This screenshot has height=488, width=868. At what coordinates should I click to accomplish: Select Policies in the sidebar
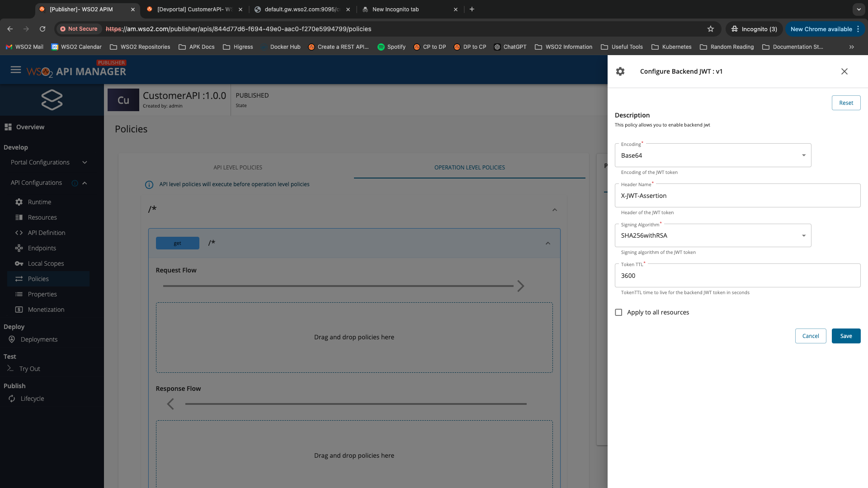48,279
